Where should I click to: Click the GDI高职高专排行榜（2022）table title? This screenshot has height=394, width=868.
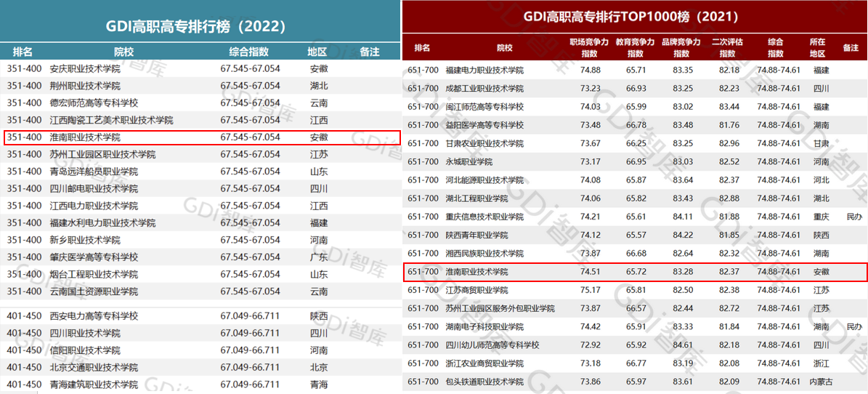coord(200,26)
